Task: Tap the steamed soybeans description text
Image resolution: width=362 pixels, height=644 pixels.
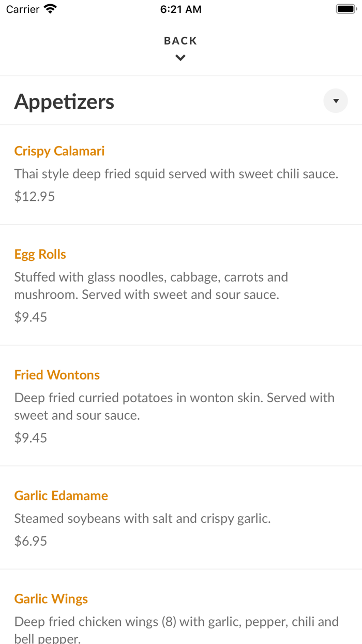Action: click(x=142, y=518)
